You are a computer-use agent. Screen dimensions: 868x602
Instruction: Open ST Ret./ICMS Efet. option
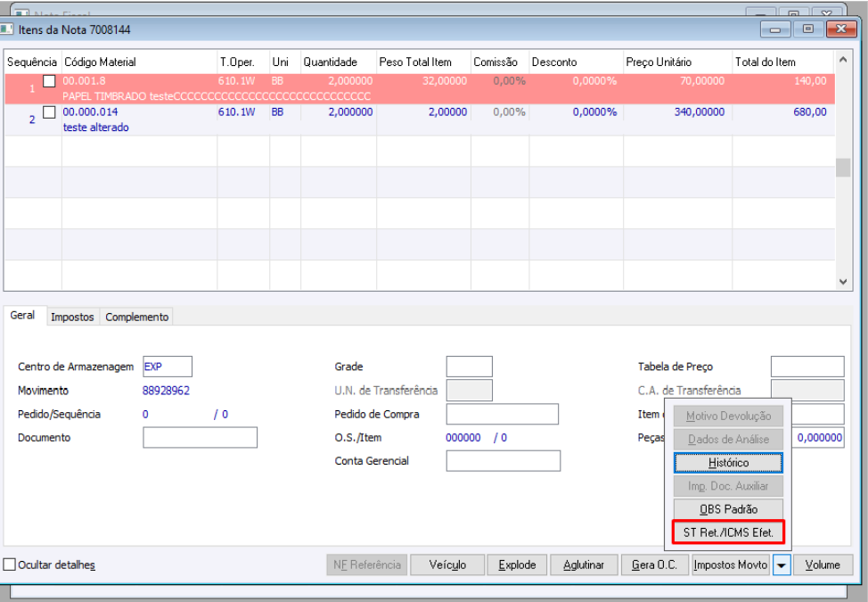pyautogui.click(x=728, y=532)
